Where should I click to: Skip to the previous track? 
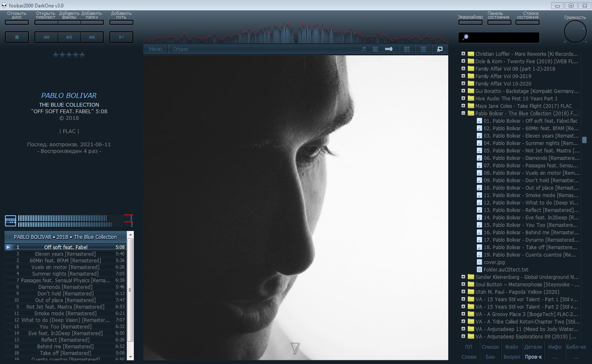click(46, 37)
